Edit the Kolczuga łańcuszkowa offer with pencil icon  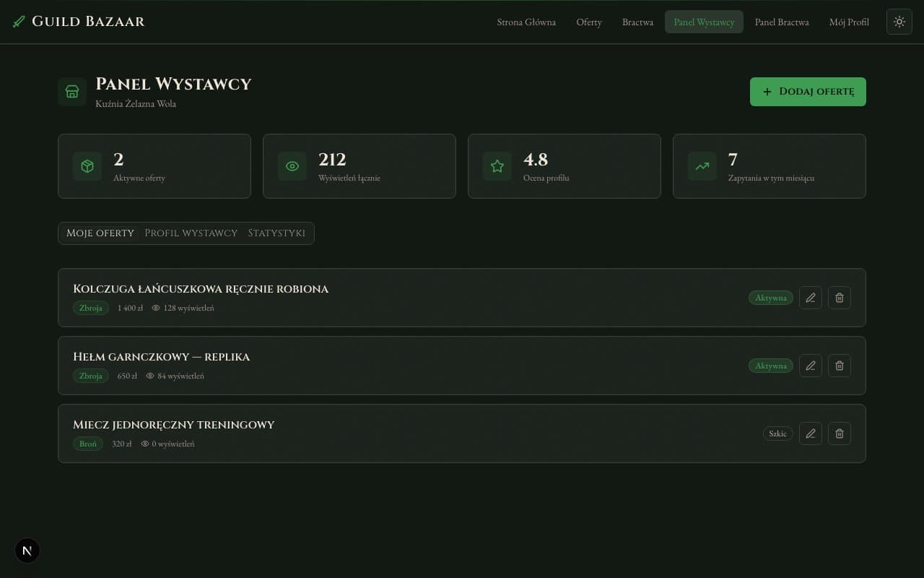(x=811, y=298)
